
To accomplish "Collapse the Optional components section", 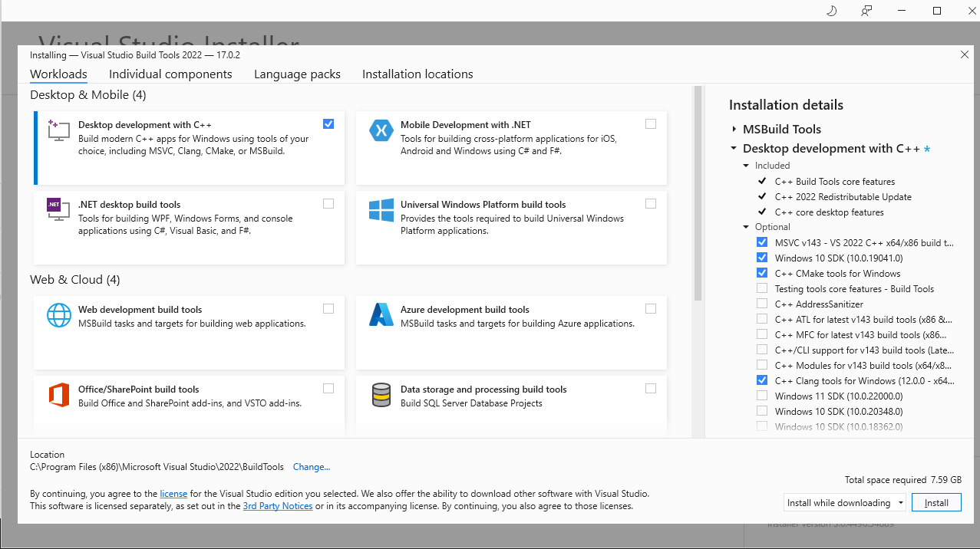I will [746, 227].
